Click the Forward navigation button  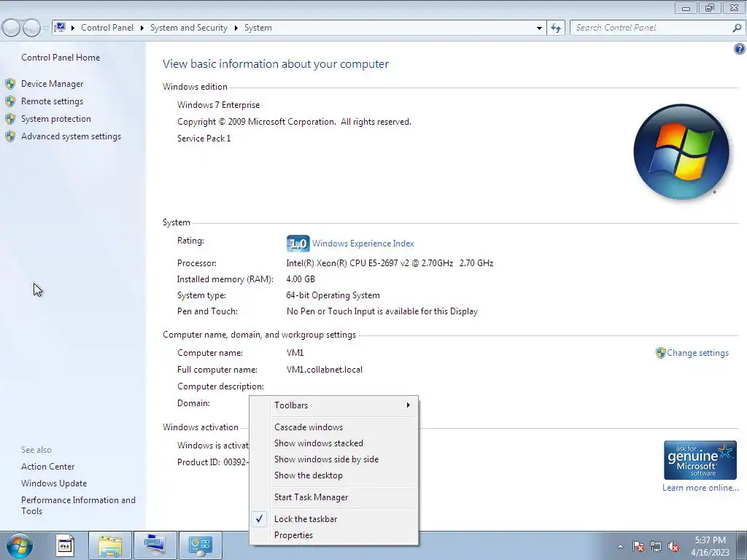(x=31, y=28)
